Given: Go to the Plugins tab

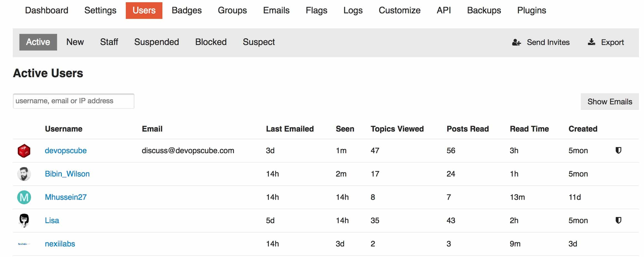Looking at the screenshot, I should [x=531, y=10].
